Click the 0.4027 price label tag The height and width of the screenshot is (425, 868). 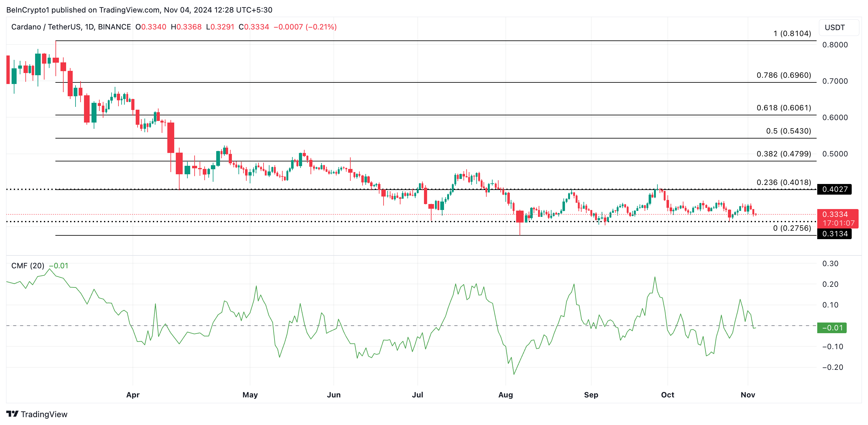pyautogui.click(x=834, y=189)
